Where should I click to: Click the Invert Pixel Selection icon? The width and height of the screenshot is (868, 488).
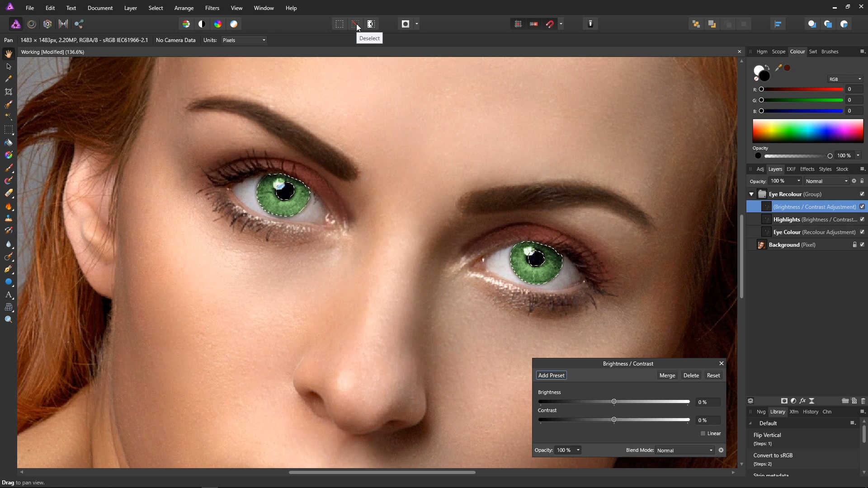coord(371,24)
